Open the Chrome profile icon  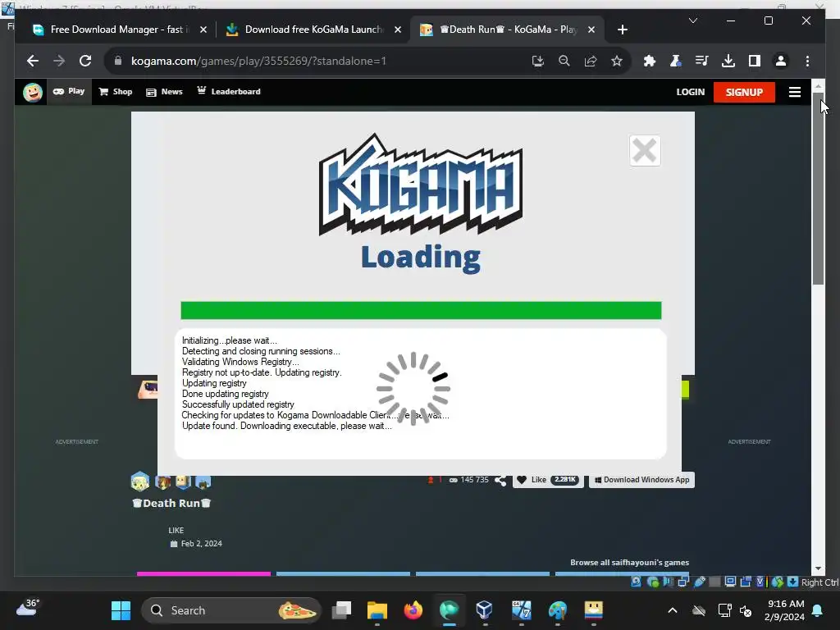pos(781,61)
